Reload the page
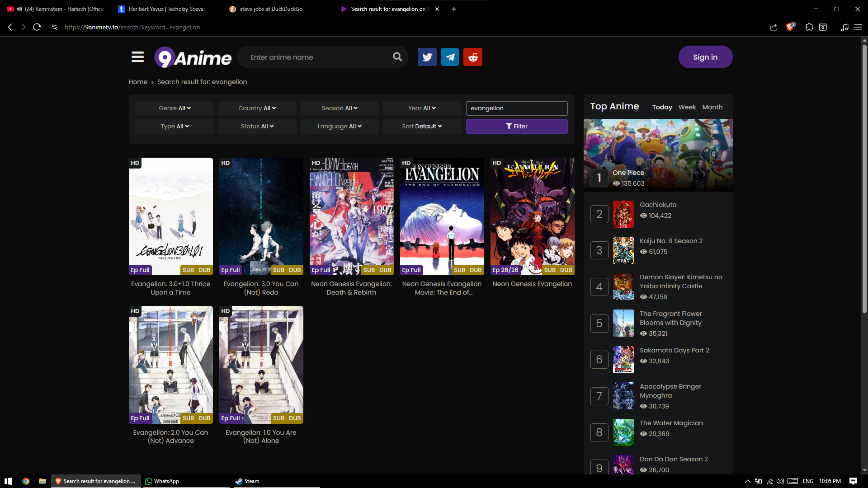This screenshot has width=868, height=488. click(x=37, y=27)
